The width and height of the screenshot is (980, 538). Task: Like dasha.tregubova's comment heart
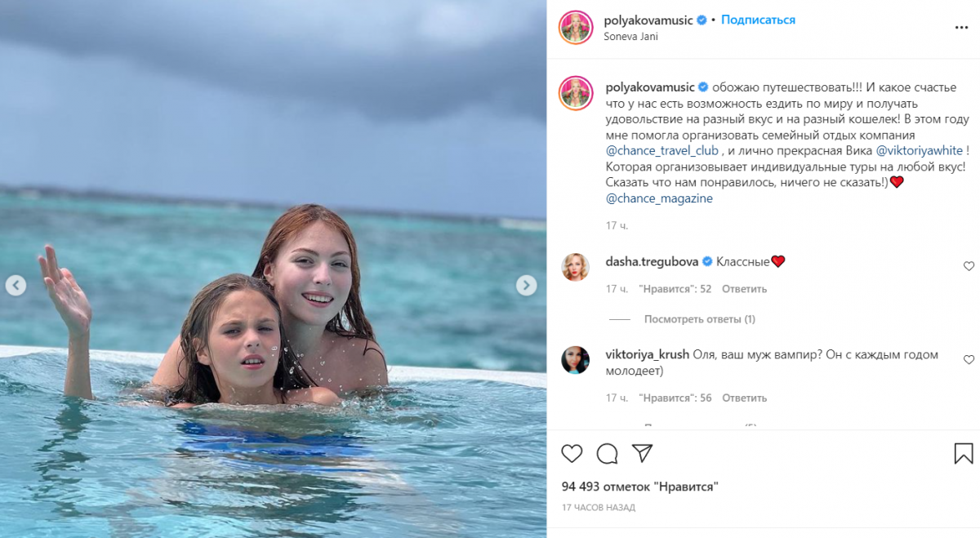click(x=969, y=266)
